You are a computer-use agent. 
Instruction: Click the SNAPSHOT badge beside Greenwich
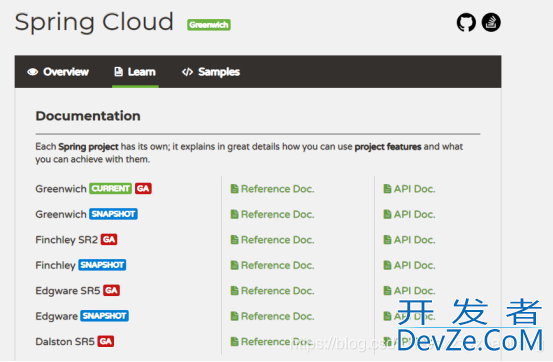[x=113, y=214]
